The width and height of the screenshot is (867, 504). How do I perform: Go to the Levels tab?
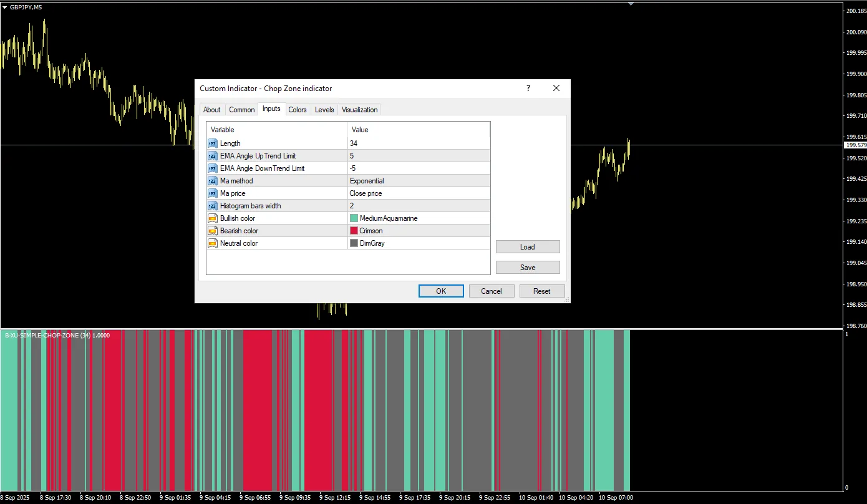tap(324, 110)
